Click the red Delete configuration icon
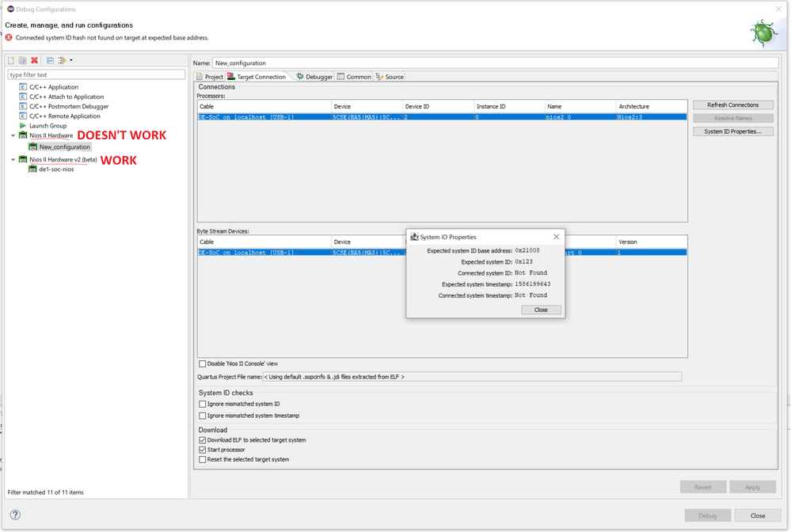The image size is (791, 532). (34, 60)
